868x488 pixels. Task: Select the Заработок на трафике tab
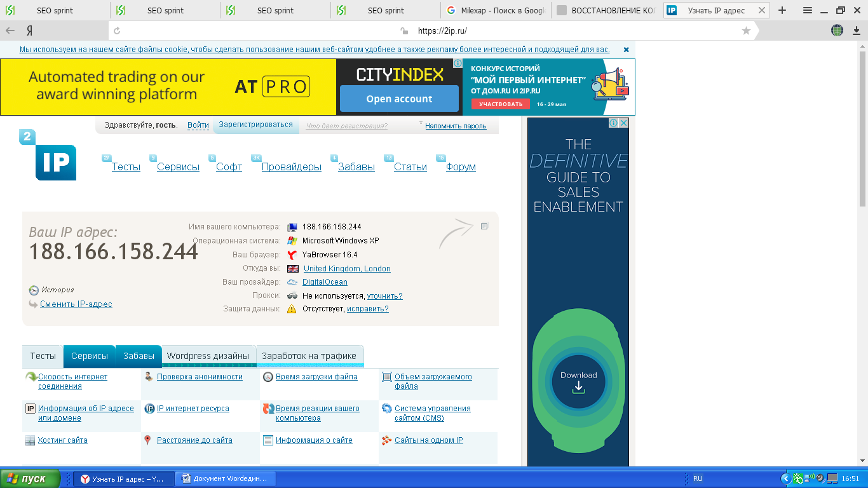point(309,356)
